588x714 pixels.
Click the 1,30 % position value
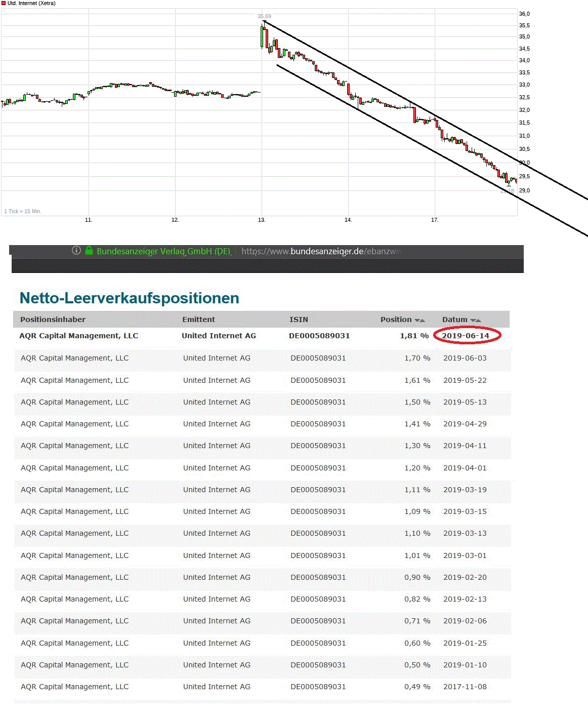click(x=417, y=446)
